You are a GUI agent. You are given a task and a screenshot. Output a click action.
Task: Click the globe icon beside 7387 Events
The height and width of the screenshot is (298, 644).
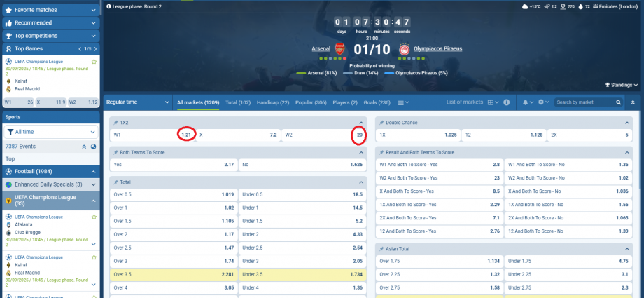coord(93,147)
